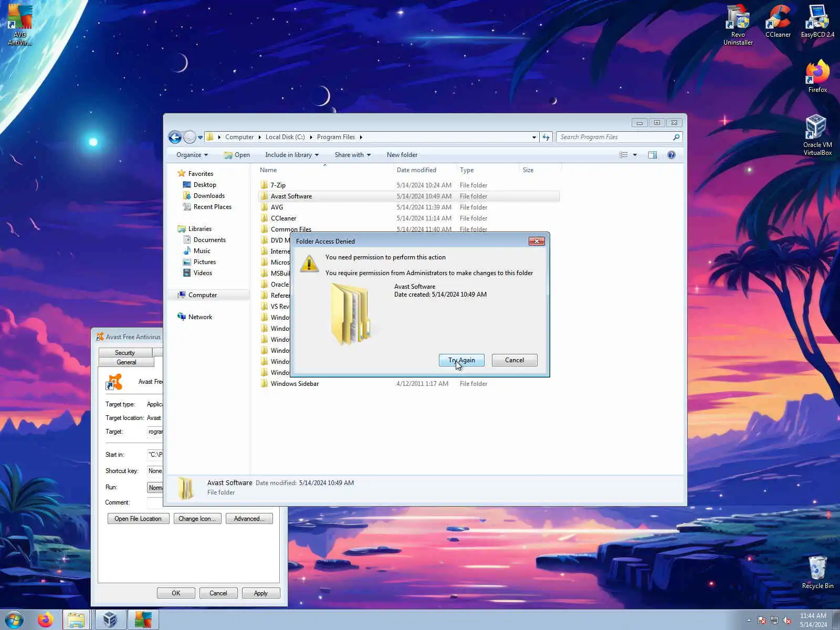Click the Computer breadcrumb in address bar
Image resolution: width=840 pixels, height=630 pixels.
239,137
